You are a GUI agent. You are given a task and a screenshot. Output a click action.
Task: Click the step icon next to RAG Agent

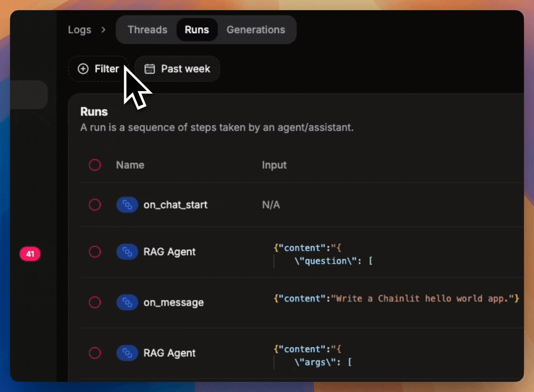[x=127, y=252]
